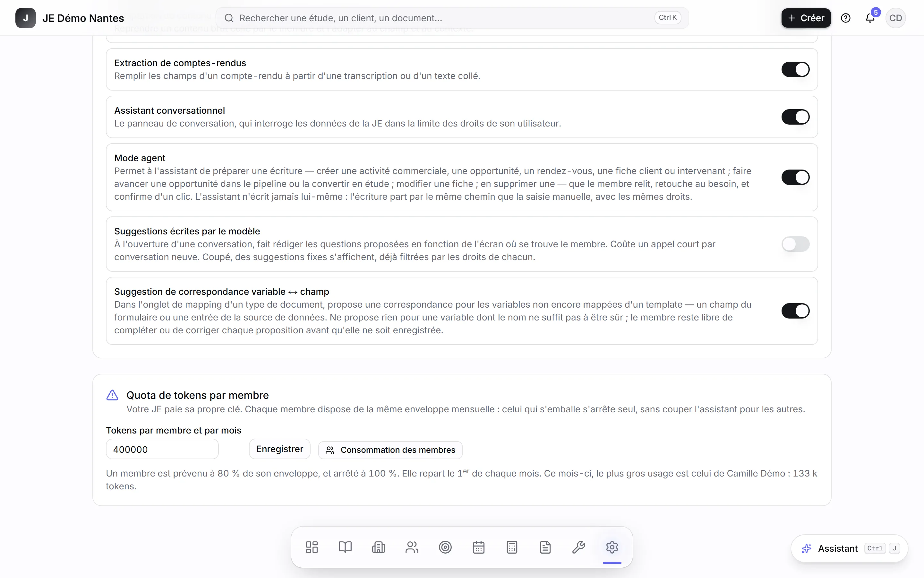This screenshot has height=578, width=924.
Task: Click Suggestion de correspondance variable title
Action: click(x=221, y=292)
